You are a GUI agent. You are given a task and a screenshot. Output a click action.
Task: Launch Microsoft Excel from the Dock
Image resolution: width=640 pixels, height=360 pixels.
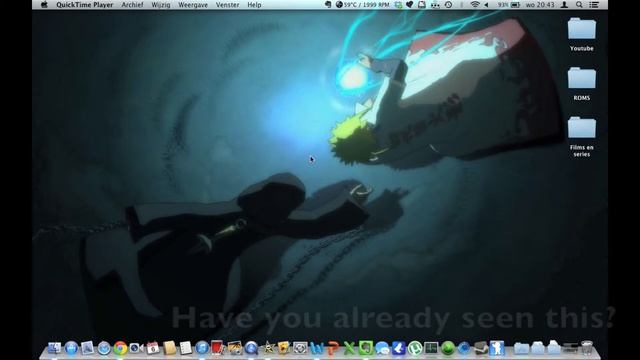click(349, 348)
